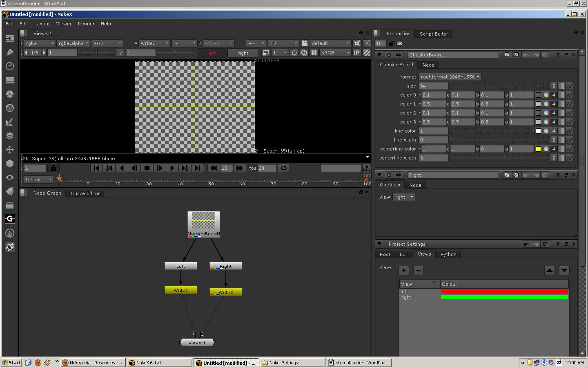Image resolution: width=588 pixels, height=368 pixels.
Task: Open the File menu
Action: tap(9, 24)
